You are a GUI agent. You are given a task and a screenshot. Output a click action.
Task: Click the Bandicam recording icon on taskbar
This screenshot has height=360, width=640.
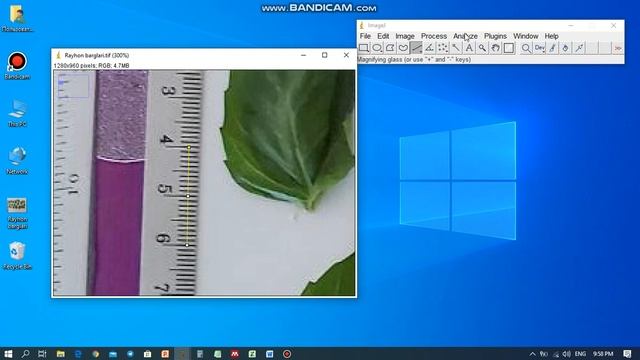(287, 354)
